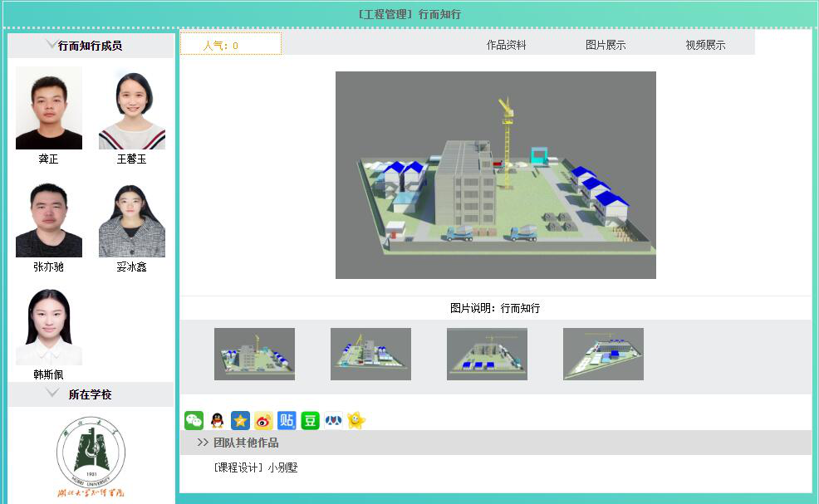819x504 pixels.
Task: Go to the 视频展示 tab
Action: point(705,45)
